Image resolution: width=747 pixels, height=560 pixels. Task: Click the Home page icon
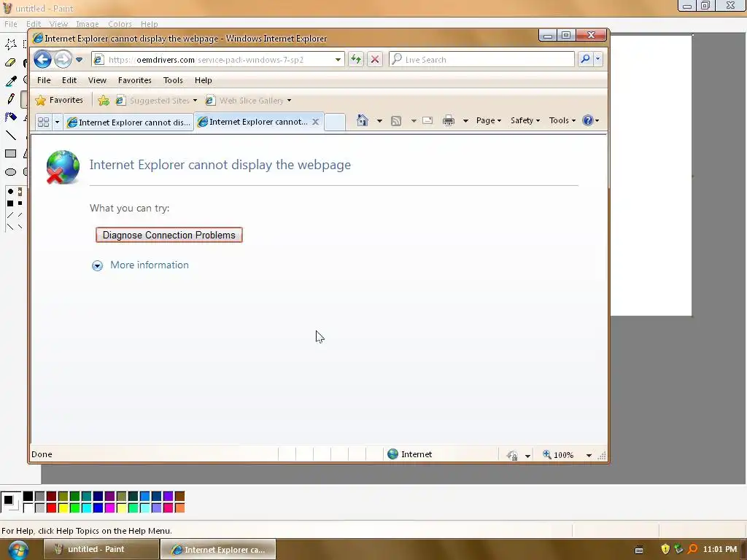(363, 120)
